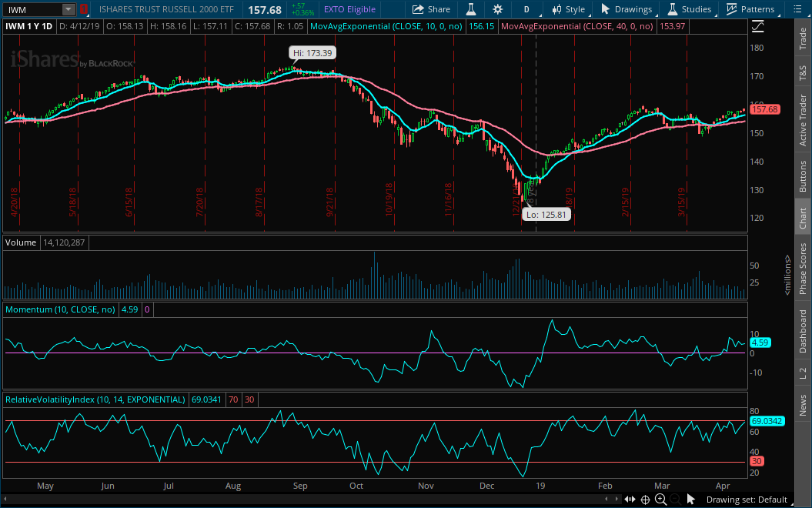This screenshot has width=812, height=508.
Task: Click the ISHARES TRUST RUSSELL 2000 ETF name
Action: tap(166, 9)
